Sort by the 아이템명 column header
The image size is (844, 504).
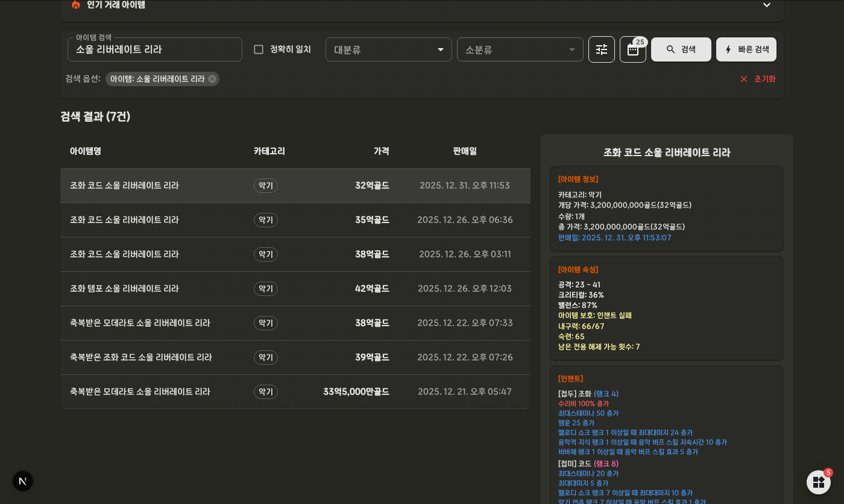tap(86, 151)
